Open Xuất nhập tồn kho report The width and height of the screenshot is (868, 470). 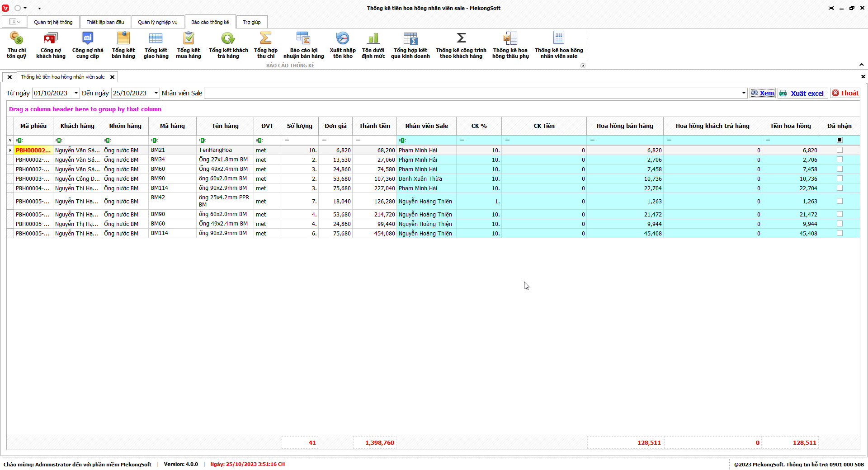tap(343, 45)
